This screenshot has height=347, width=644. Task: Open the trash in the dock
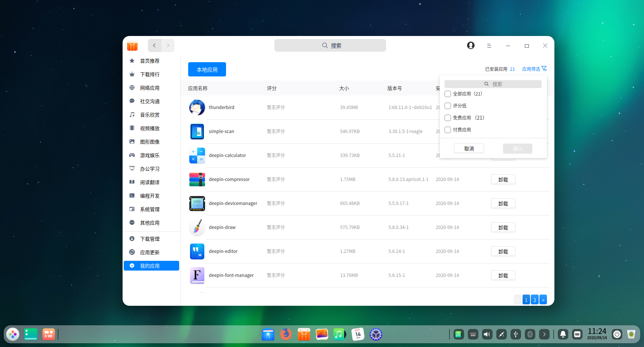tap(631, 334)
